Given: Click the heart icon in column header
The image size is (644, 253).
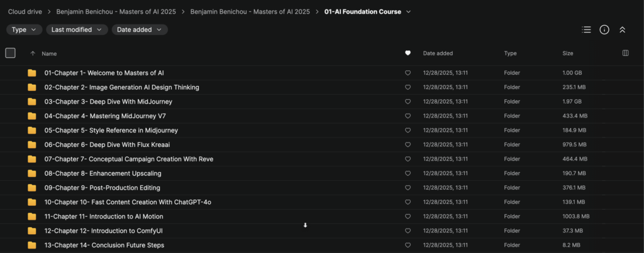Looking at the screenshot, I should click(408, 53).
